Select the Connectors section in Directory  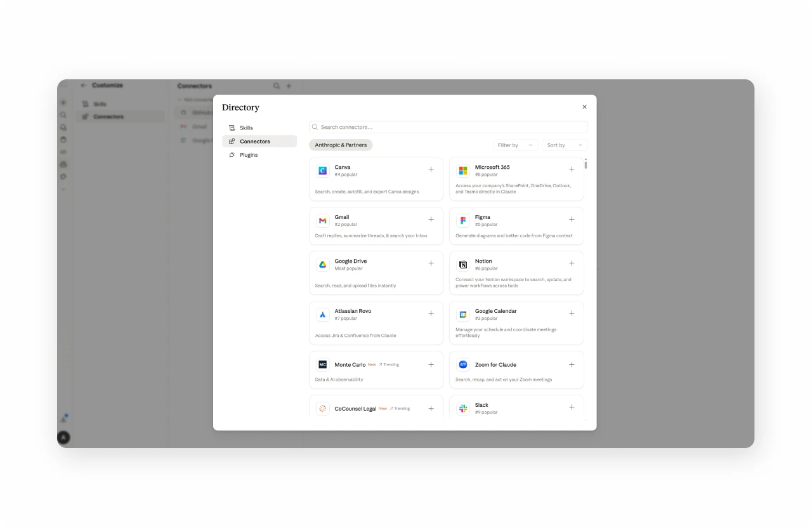tap(259, 142)
